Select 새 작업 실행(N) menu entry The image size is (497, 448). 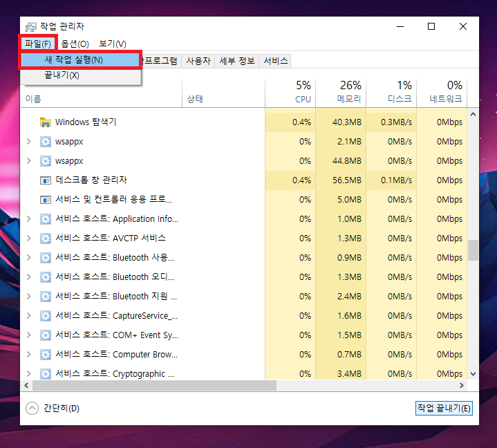tap(80, 59)
